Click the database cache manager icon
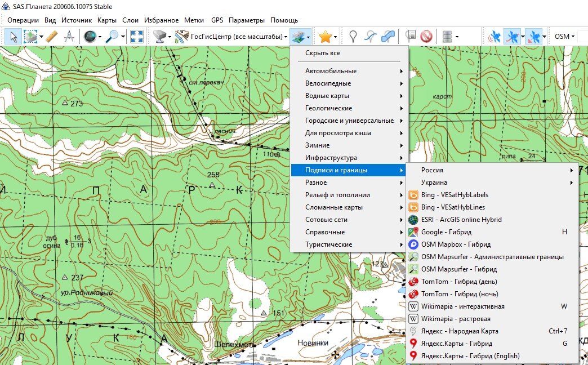Image resolution: width=588 pixels, height=365 pixels. pyautogui.click(x=447, y=37)
